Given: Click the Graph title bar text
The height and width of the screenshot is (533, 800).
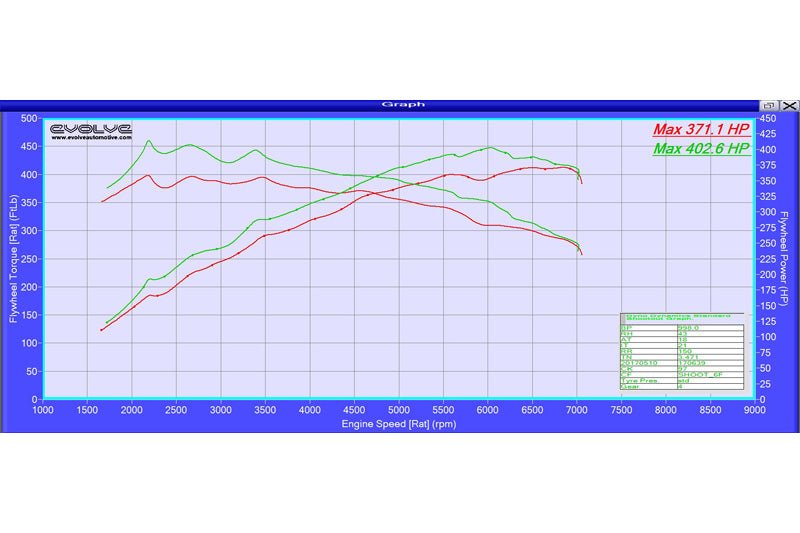Looking at the screenshot, I should point(403,104).
